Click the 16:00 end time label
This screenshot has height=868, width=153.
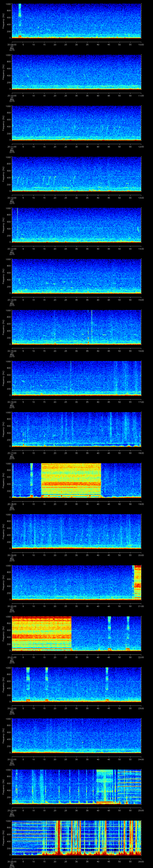(x=141, y=351)
